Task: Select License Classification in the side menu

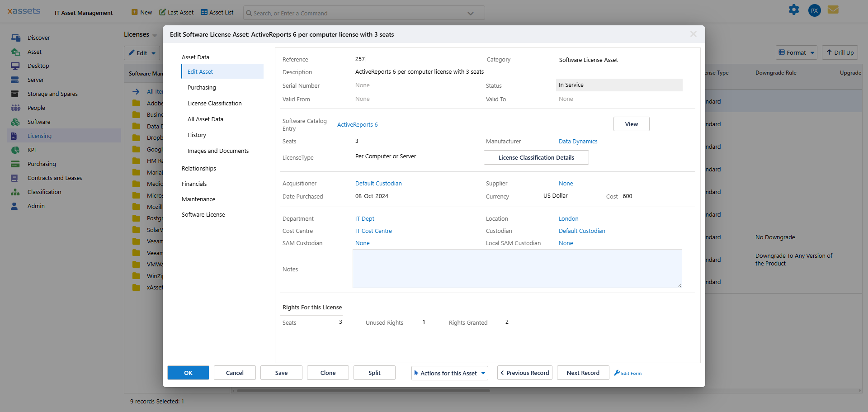Action: tap(214, 104)
